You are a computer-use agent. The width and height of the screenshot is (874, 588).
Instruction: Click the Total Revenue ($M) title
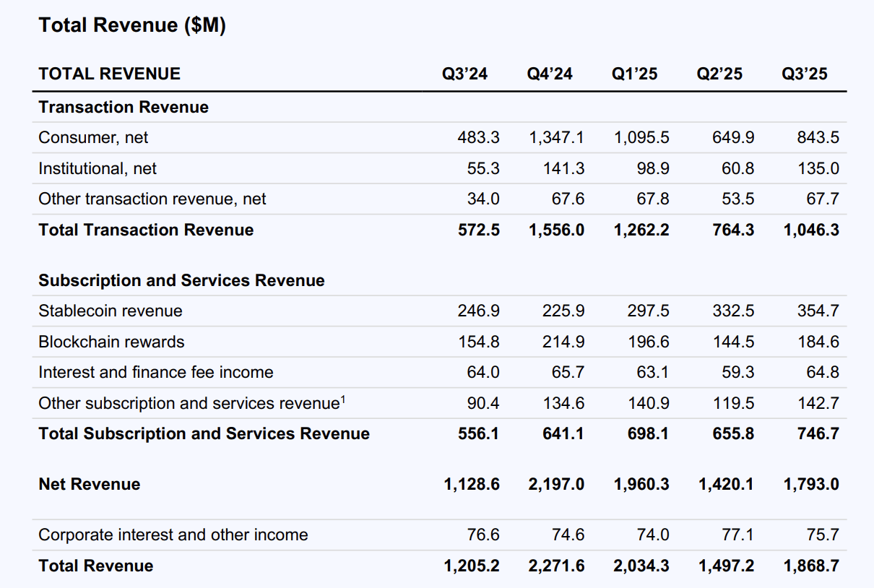pos(133,25)
